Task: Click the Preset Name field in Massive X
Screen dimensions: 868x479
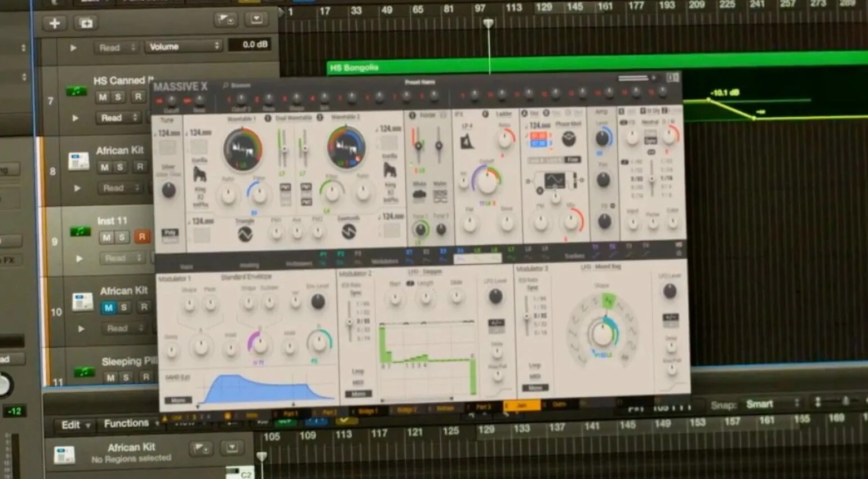Action: pos(420,82)
